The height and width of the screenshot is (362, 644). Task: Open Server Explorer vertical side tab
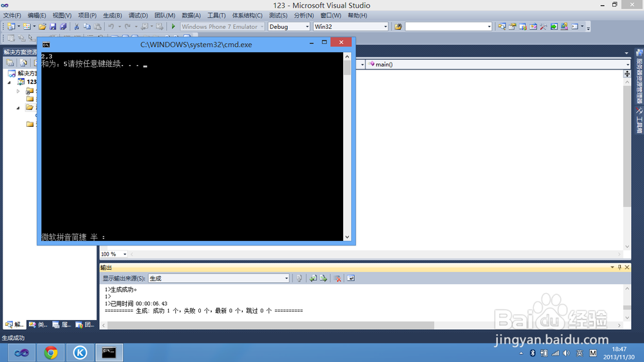639,77
